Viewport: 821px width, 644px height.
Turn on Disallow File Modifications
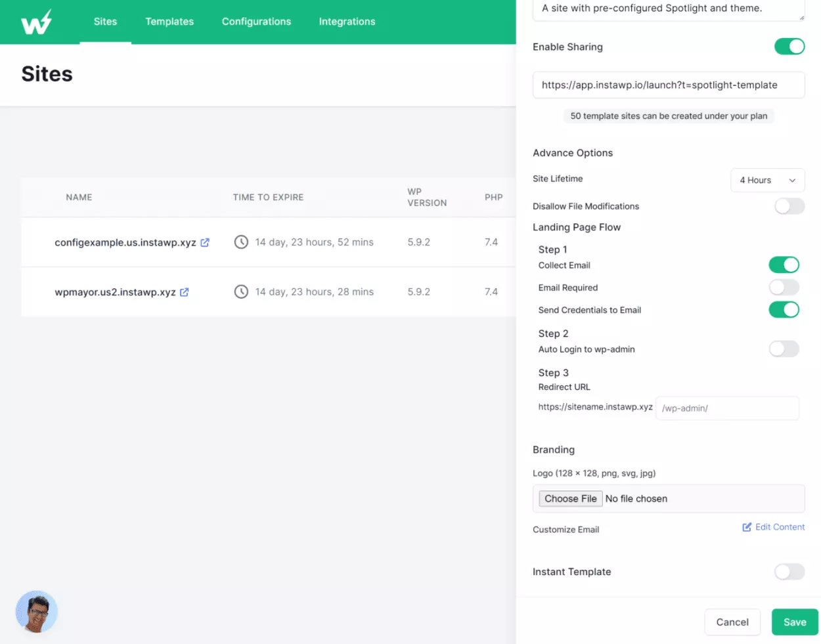click(x=789, y=206)
